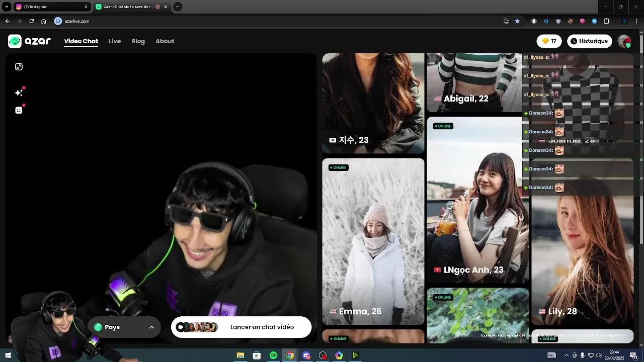Open the browser extensions puzzle icon
Screen dimensions: 644x362
606,21
